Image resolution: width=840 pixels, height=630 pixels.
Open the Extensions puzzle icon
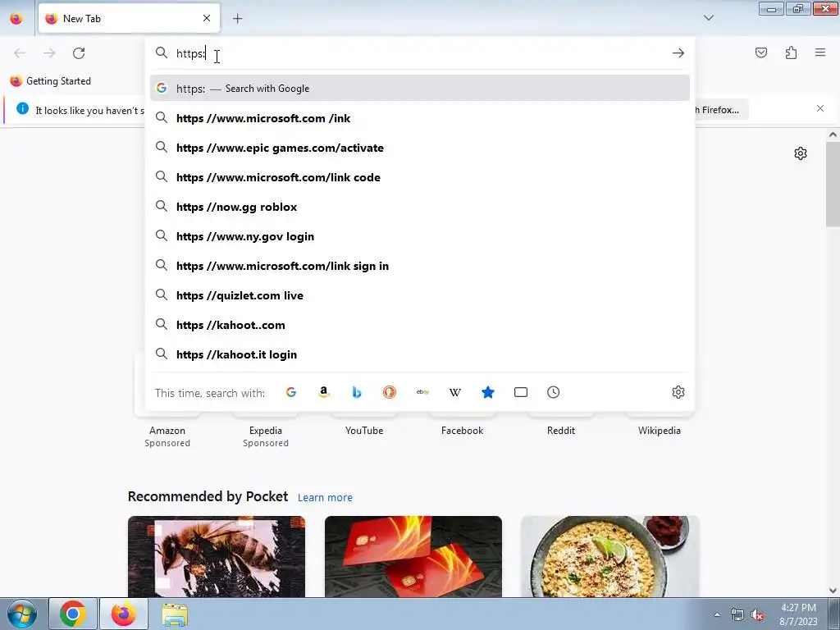point(791,52)
